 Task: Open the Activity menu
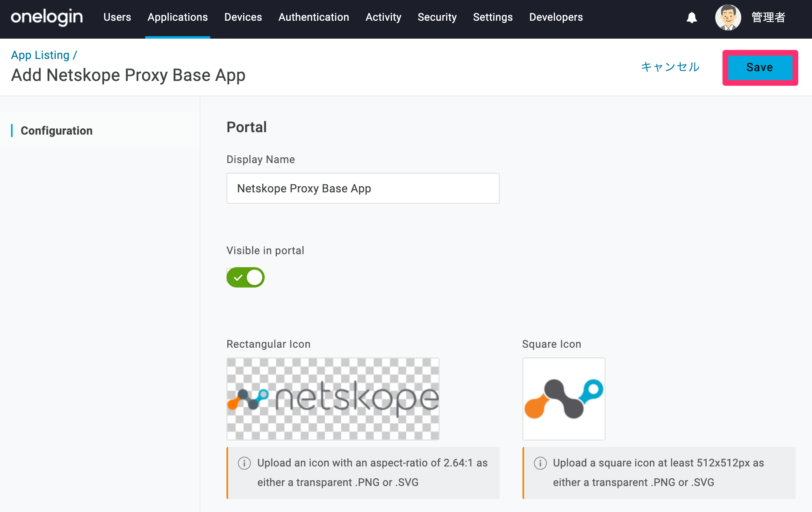click(383, 17)
